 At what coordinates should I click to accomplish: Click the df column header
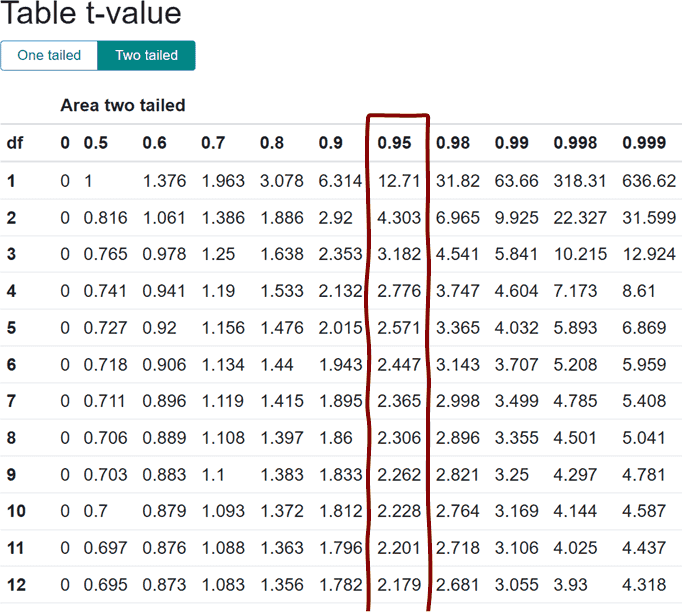[x=15, y=143]
